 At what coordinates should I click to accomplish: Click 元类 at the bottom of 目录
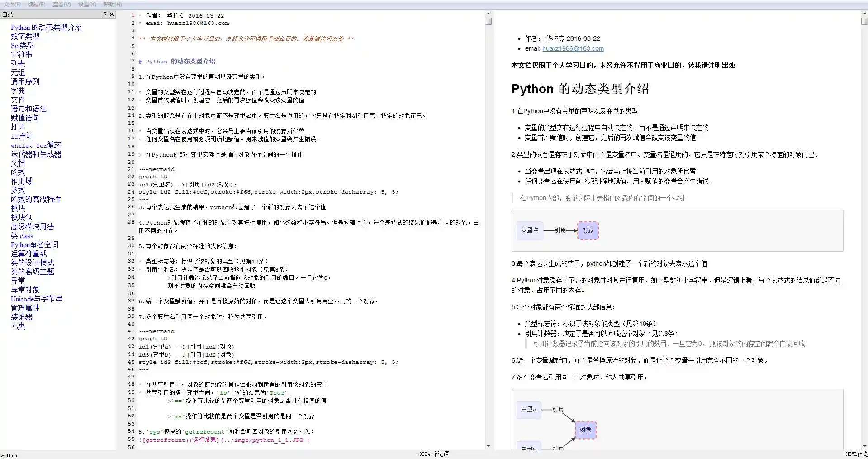(18, 326)
